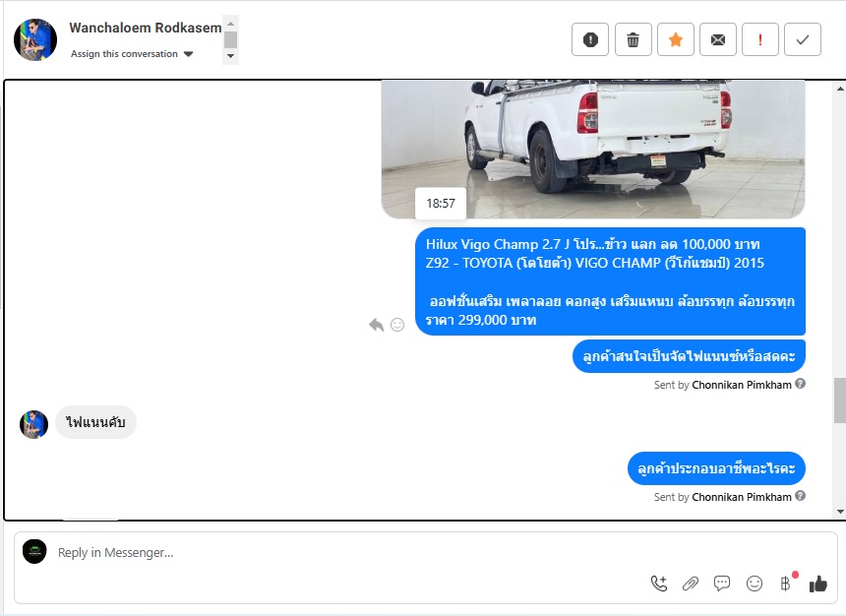Click first Sent by Chonnikan Pimkham label
846x616 pixels.
coord(722,385)
